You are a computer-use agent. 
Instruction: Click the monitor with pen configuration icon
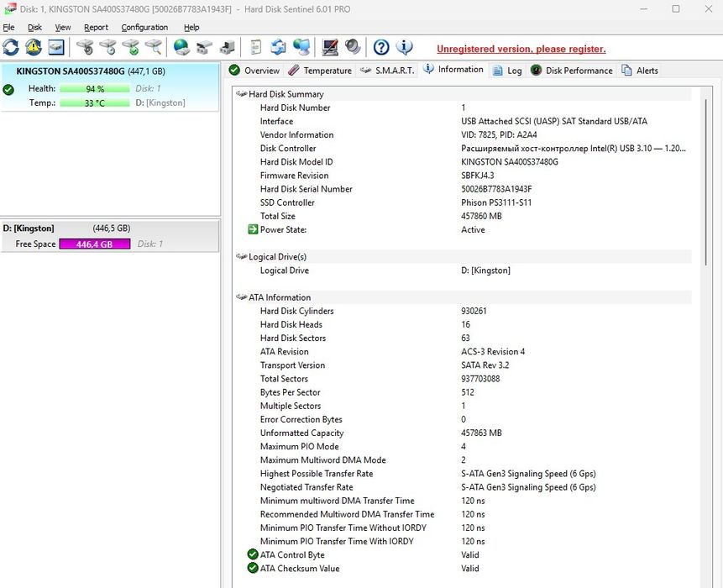pyautogui.click(x=330, y=47)
